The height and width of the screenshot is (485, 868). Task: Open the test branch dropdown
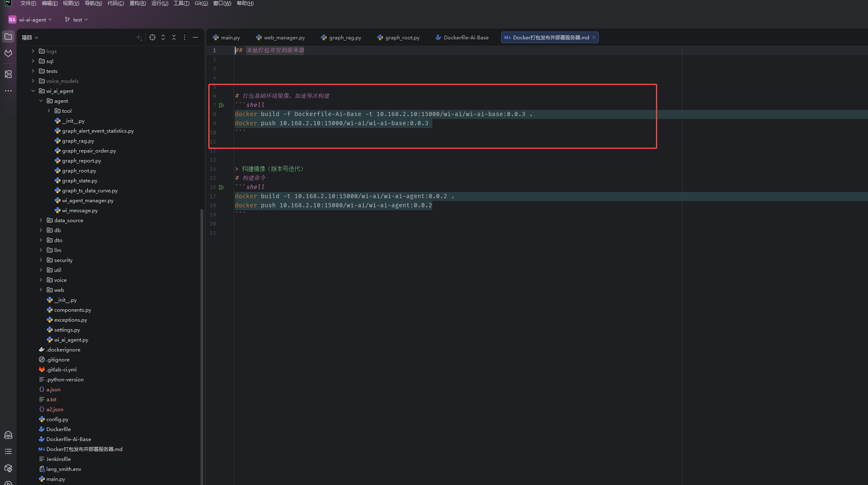pyautogui.click(x=77, y=19)
